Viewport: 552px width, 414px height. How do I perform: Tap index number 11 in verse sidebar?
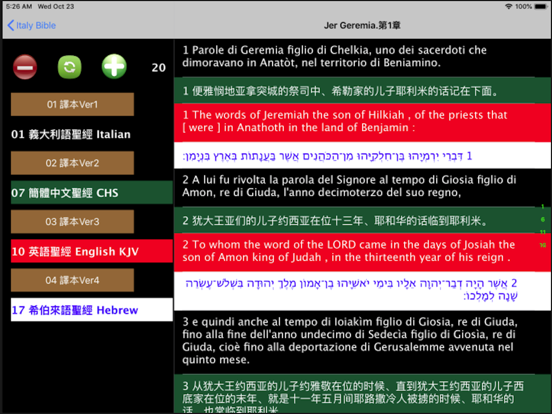coord(542,232)
